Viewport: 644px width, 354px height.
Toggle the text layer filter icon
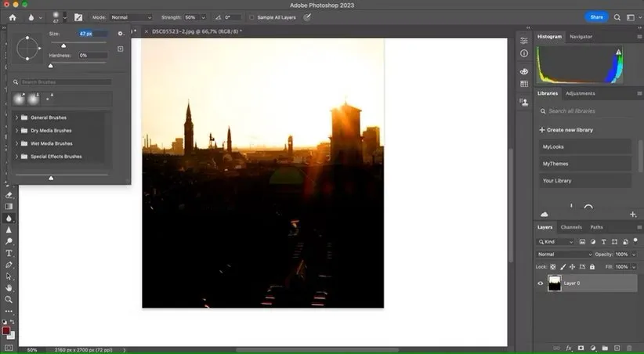click(x=602, y=242)
